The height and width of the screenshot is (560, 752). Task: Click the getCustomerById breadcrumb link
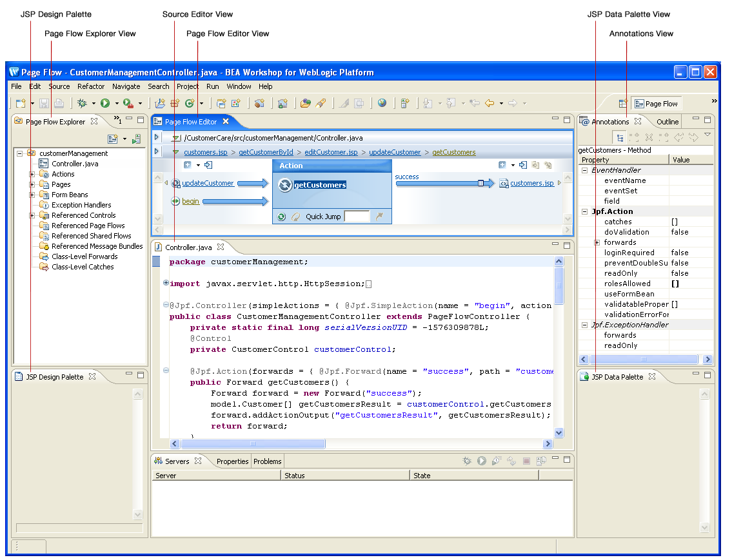pyautogui.click(x=266, y=152)
